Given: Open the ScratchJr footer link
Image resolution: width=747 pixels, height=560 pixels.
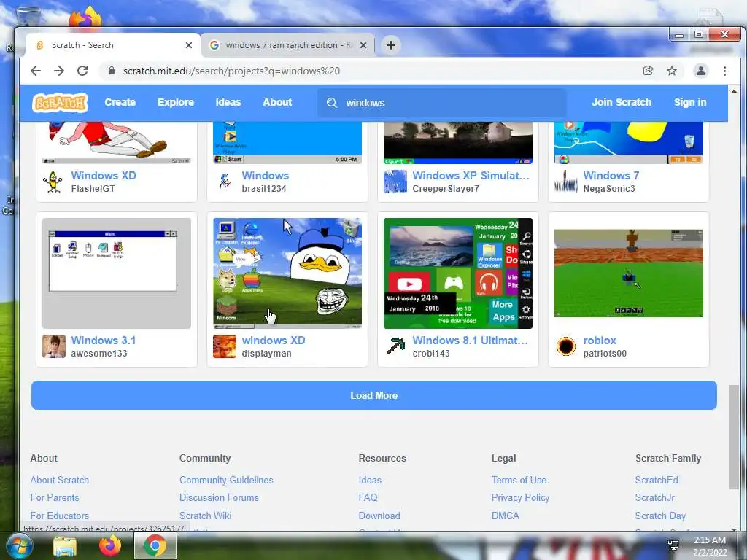Looking at the screenshot, I should (x=654, y=497).
